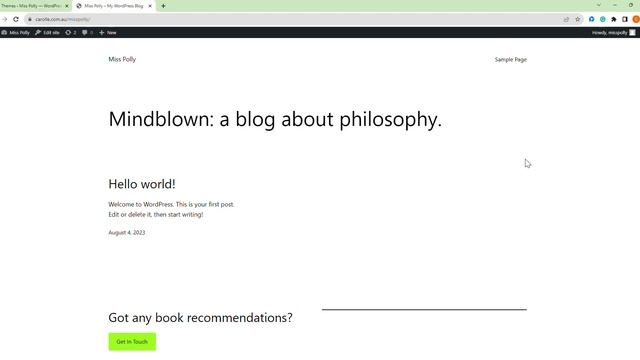The width and height of the screenshot is (640, 360).
Task: Open Miss Polly dashboard menu in admin bar
Action: point(16,32)
